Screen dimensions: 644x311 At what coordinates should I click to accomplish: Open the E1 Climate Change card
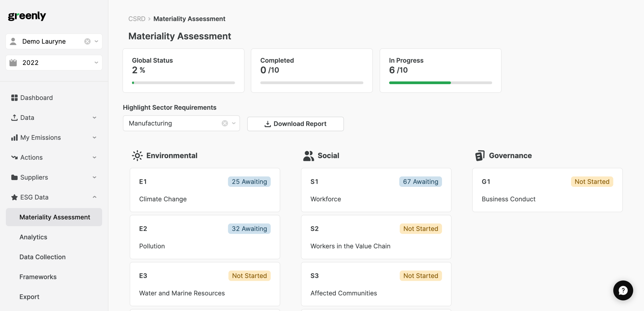coord(205,190)
